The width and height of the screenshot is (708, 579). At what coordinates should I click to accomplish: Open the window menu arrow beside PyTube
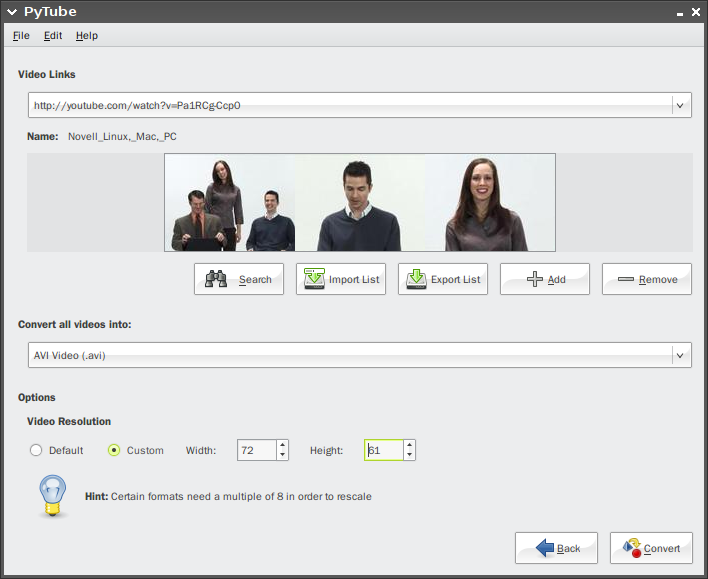click(12, 12)
